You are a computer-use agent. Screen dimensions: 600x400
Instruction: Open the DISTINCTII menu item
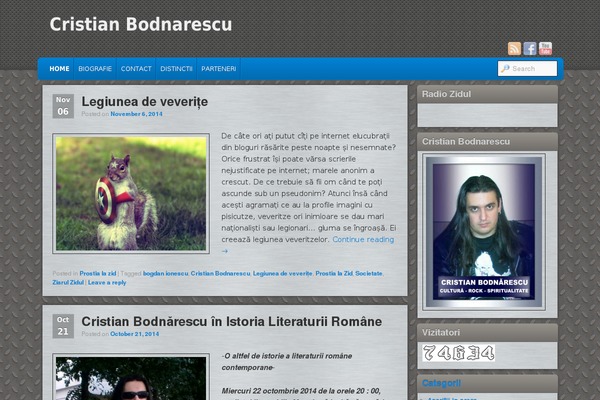[176, 69]
